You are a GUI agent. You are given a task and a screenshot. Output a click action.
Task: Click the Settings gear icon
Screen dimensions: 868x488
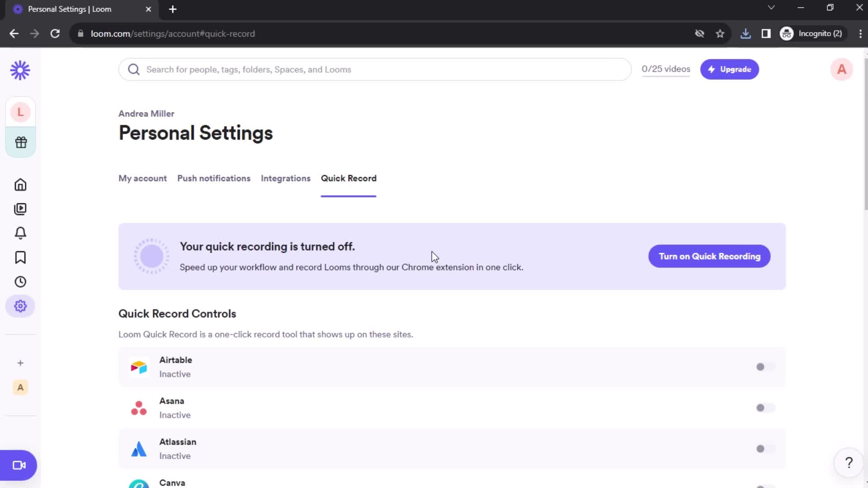pyautogui.click(x=20, y=305)
